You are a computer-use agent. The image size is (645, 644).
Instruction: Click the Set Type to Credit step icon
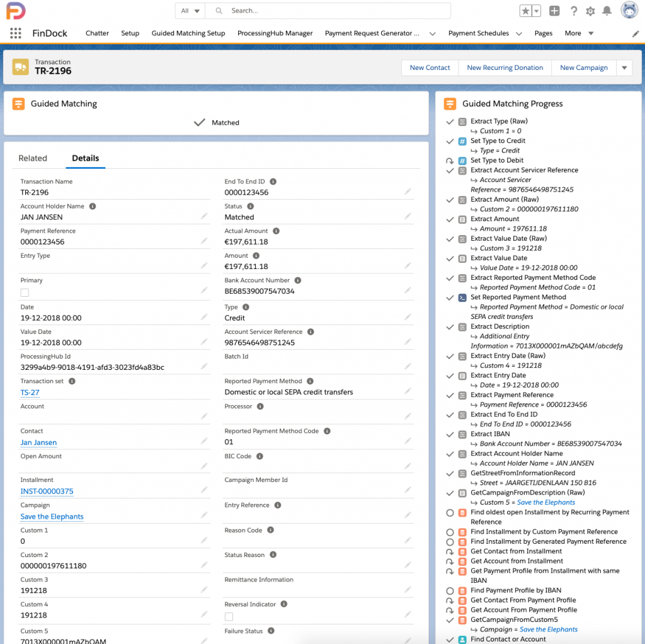coord(462,141)
